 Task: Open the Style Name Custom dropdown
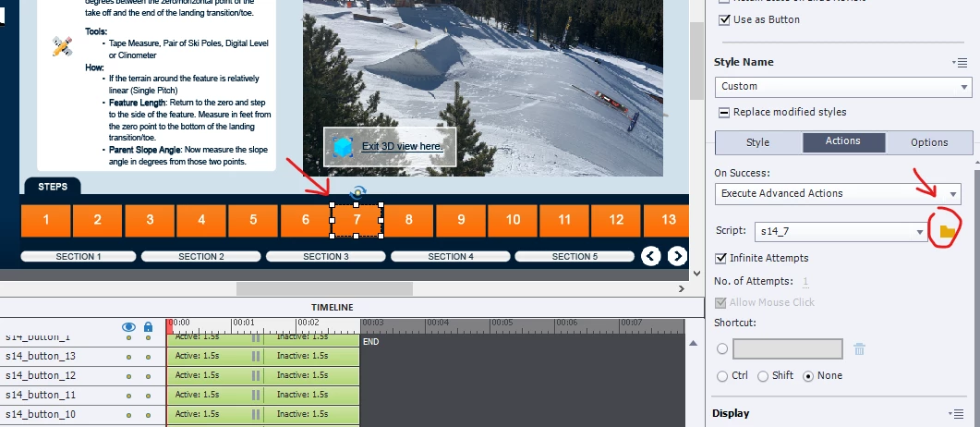tap(843, 86)
